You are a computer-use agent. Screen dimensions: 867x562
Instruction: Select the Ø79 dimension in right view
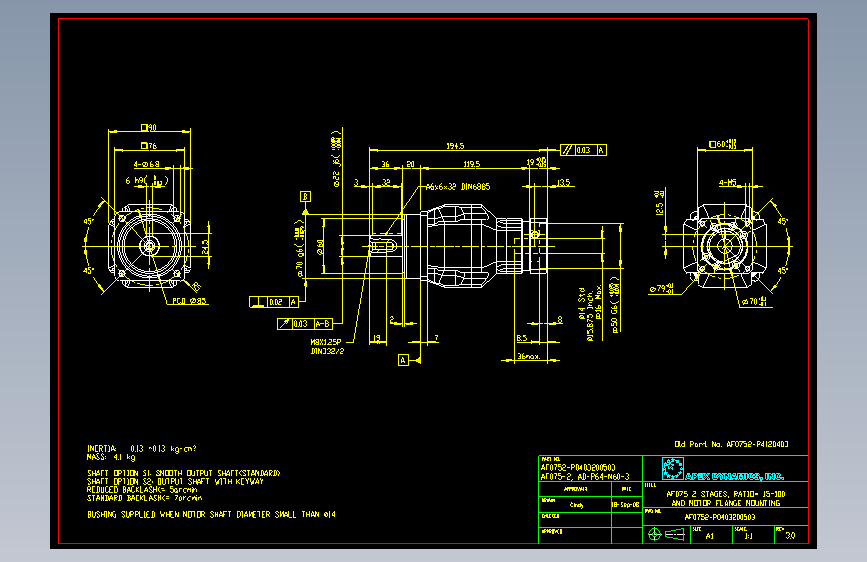coord(661,289)
